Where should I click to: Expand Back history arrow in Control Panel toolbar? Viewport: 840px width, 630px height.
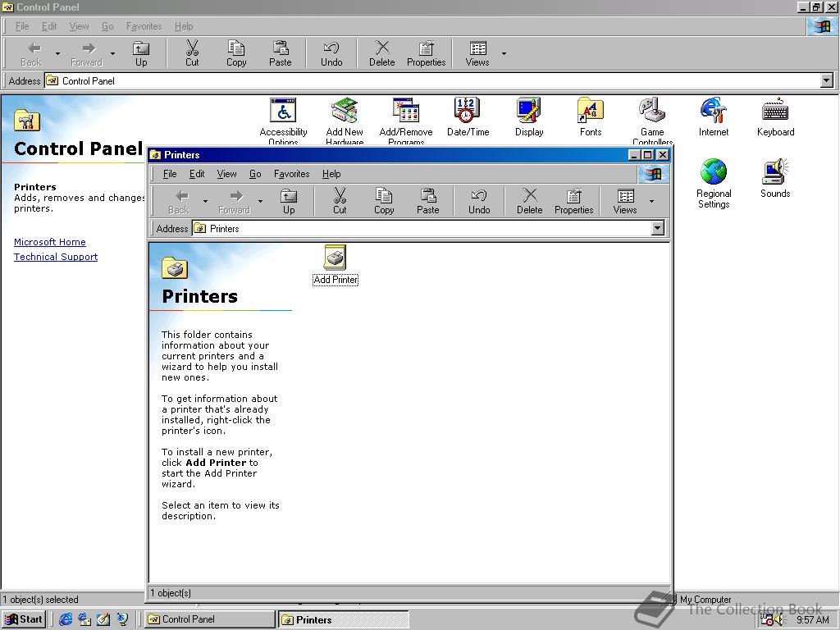(x=57, y=54)
